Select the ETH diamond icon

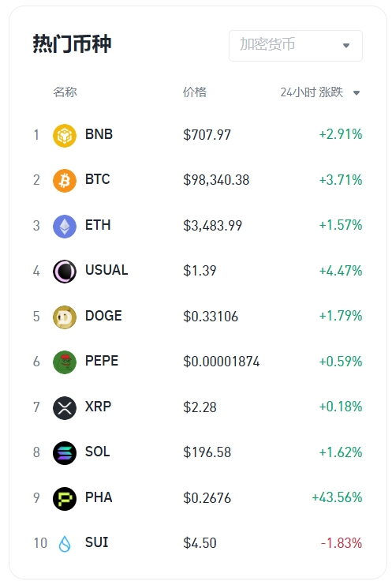pyautogui.click(x=65, y=226)
